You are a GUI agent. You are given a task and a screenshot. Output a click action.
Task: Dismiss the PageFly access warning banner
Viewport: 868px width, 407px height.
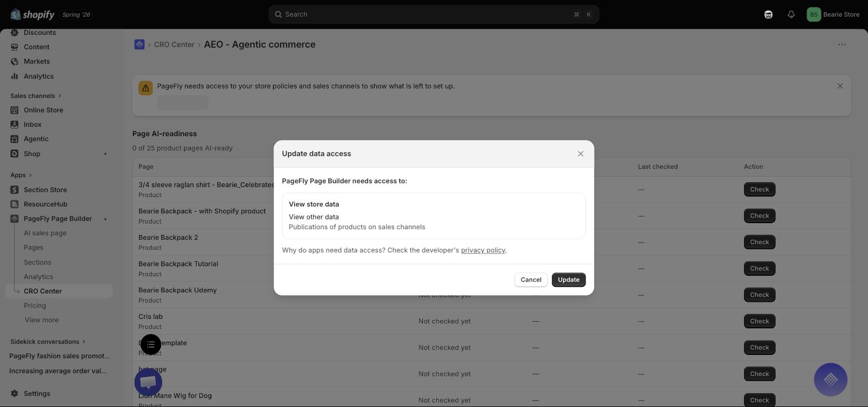(x=840, y=86)
